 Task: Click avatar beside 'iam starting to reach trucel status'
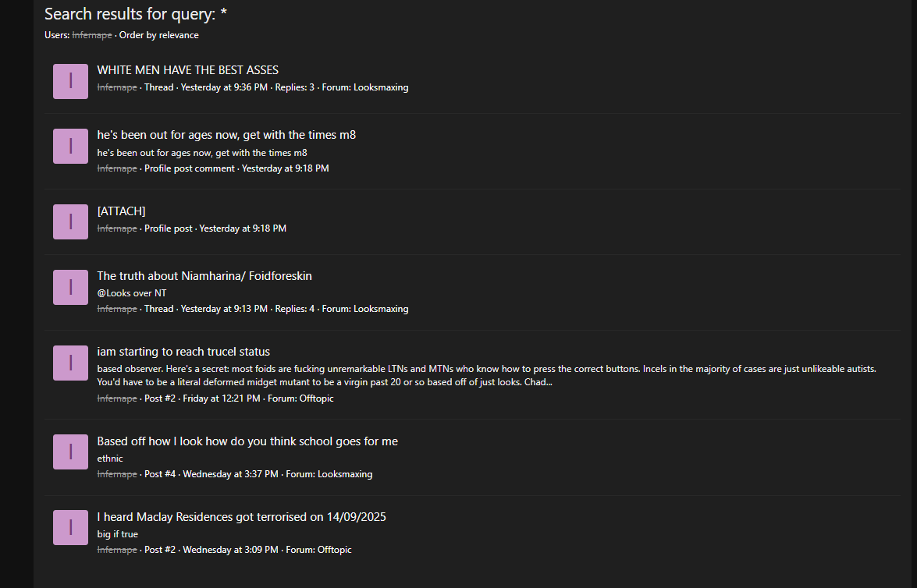coord(70,363)
